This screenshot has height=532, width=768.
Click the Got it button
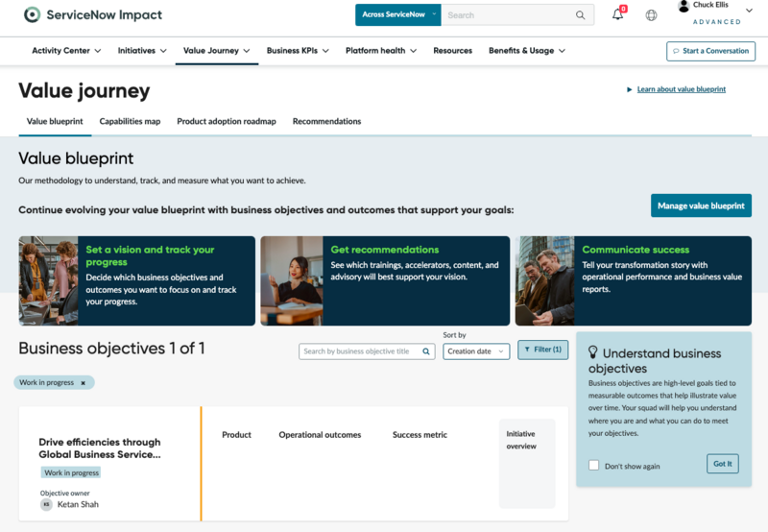click(x=723, y=464)
